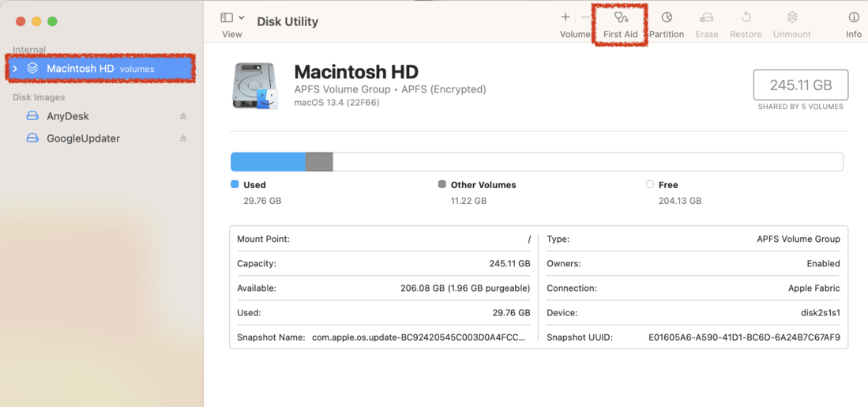Click the gray Other Volumes bar segment
Image resolution: width=868 pixels, height=407 pixels.
pyautogui.click(x=319, y=162)
